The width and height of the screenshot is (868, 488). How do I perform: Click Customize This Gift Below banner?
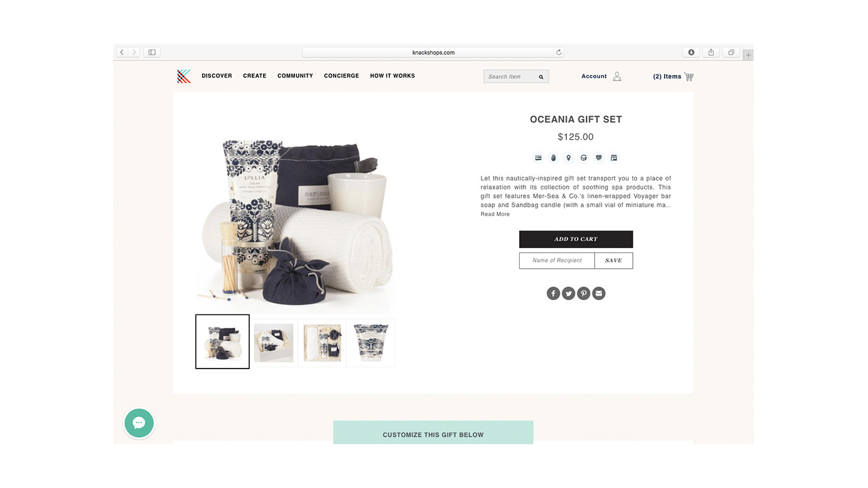tap(433, 433)
